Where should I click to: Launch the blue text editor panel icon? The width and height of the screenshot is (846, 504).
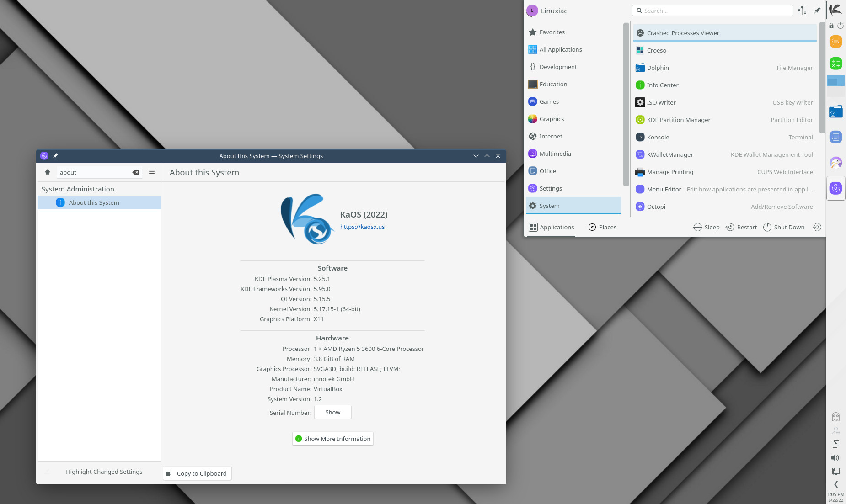pos(836,137)
